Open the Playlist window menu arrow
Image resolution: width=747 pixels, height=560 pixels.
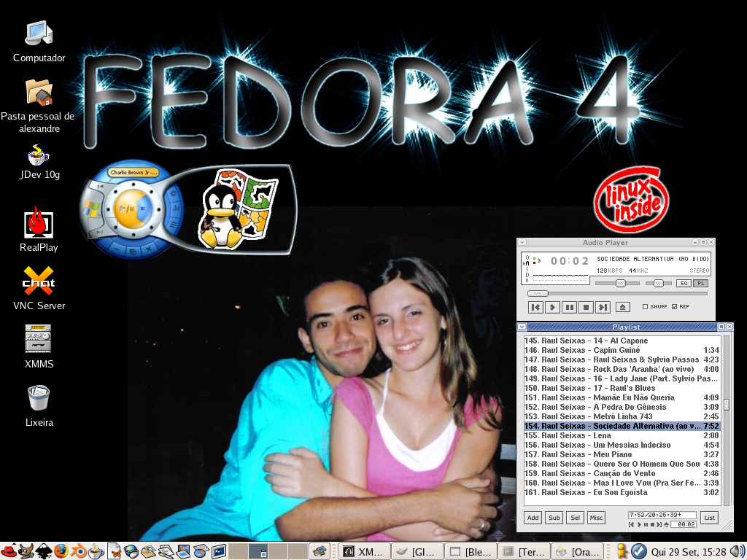(522, 327)
